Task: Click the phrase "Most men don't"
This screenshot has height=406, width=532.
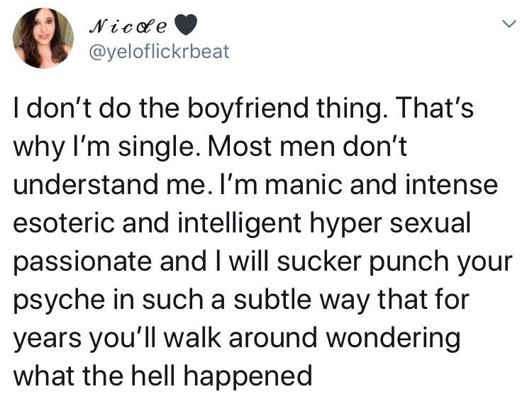Action: (x=308, y=146)
